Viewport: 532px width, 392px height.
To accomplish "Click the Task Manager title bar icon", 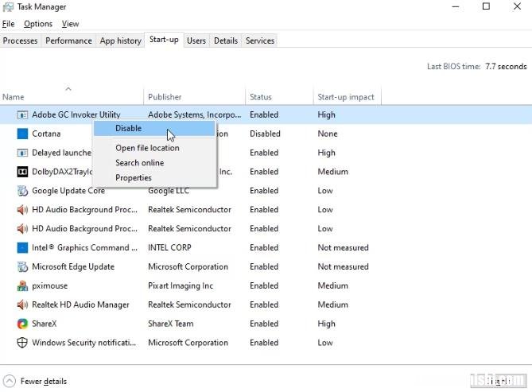I will (8, 7).
